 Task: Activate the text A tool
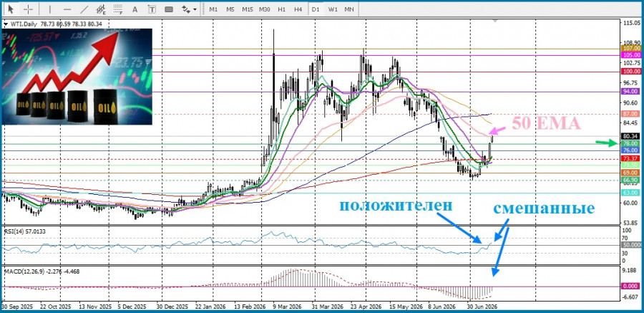(x=135, y=9)
